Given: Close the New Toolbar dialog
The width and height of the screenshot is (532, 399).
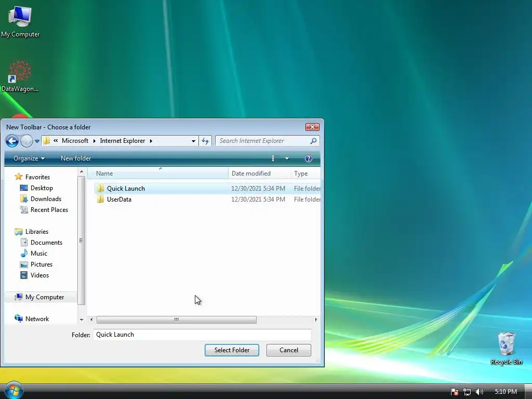Looking at the screenshot, I should (312, 127).
